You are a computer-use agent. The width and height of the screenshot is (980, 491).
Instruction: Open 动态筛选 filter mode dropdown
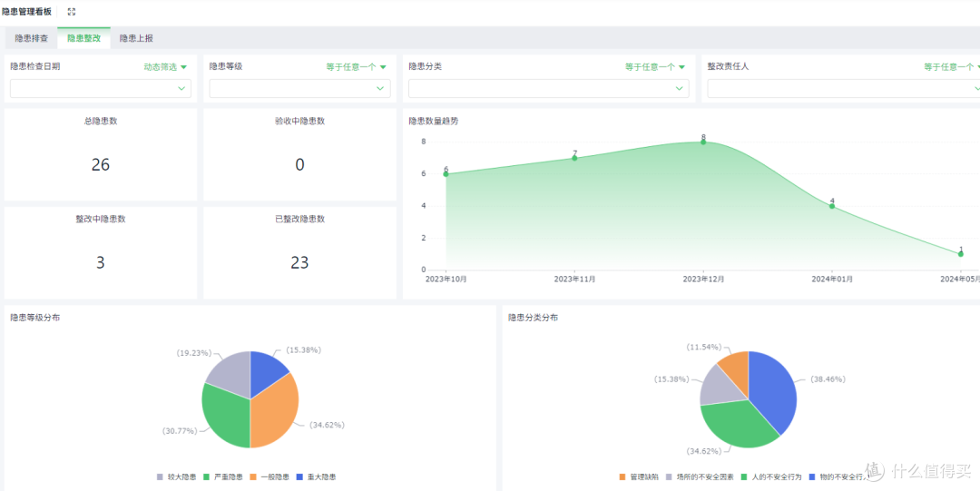tap(165, 67)
